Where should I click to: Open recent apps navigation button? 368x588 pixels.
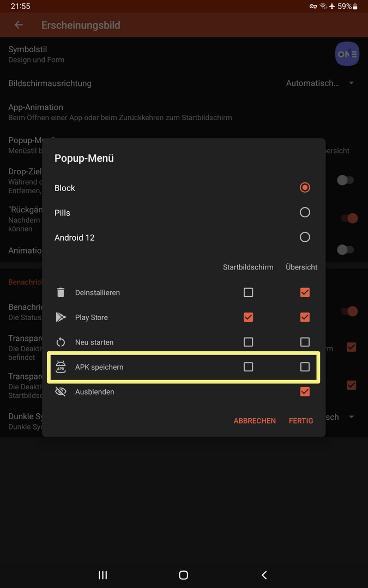pos(102,575)
